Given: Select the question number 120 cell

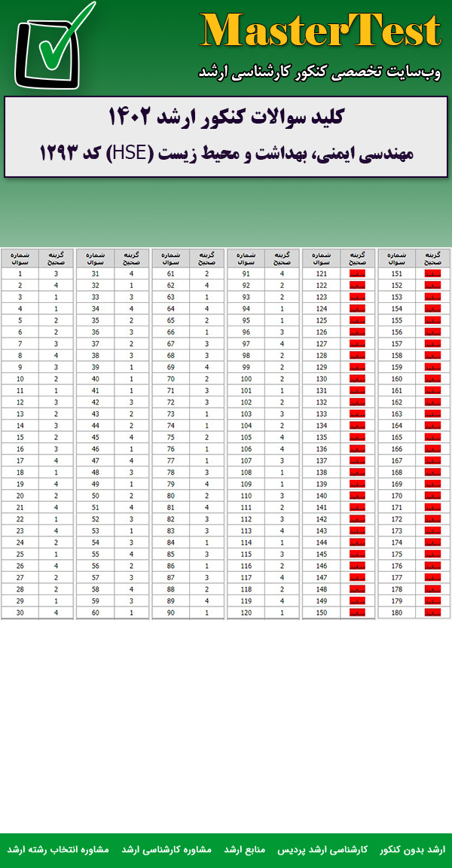Looking at the screenshot, I should (x=246, y=613).
